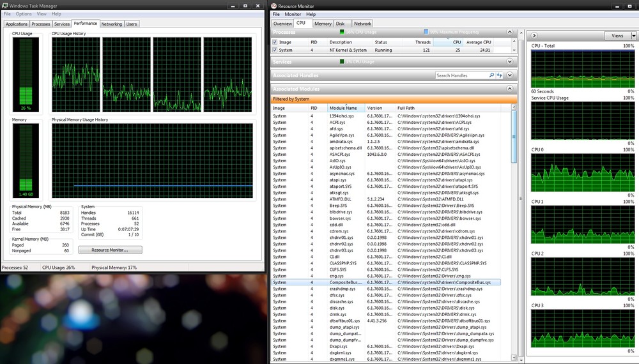Screen dimensions: 639x364
Task: Collapse the Associated Modules section chevron
Action: pos(509,89)
